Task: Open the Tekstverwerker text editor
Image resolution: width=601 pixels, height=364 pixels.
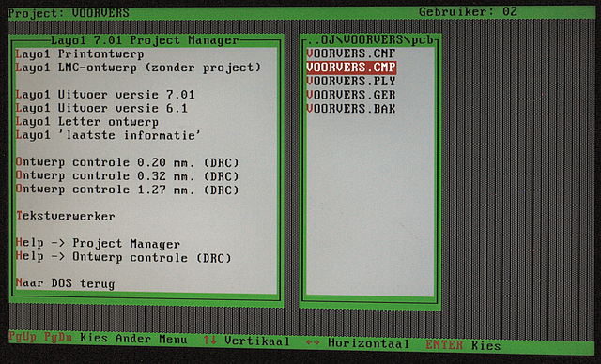Action: click(x=66, y=217)
